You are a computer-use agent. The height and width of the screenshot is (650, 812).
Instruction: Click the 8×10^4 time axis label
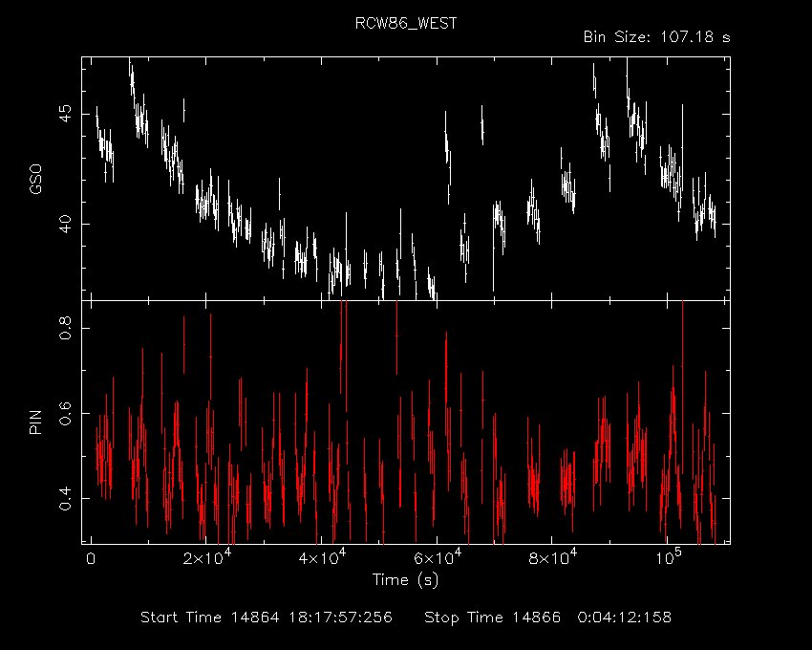[x=553, y=557]
